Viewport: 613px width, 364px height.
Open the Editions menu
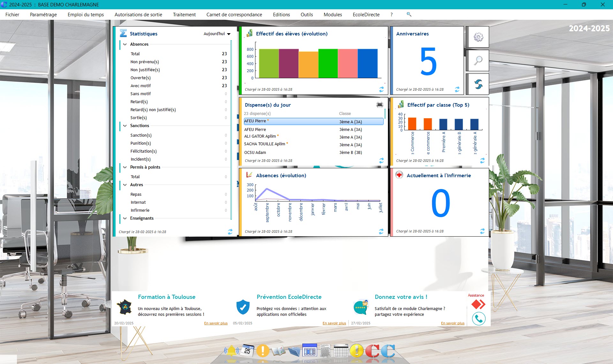[x=281, y=15]
